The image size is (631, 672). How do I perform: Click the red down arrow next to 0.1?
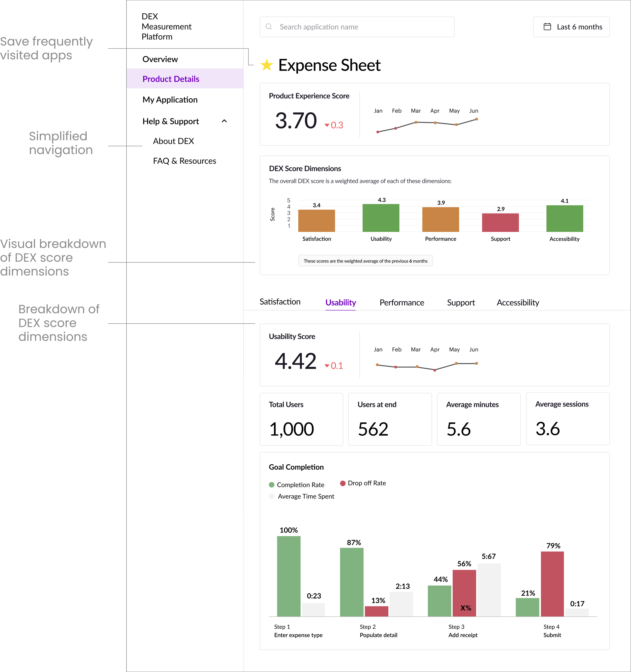327,366
